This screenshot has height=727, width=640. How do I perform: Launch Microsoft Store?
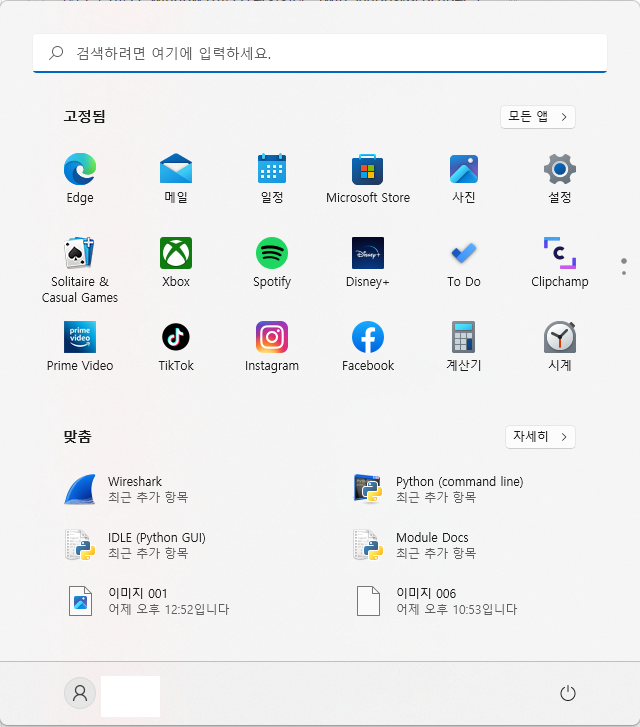pyautogui.click(x=368, y=179)
